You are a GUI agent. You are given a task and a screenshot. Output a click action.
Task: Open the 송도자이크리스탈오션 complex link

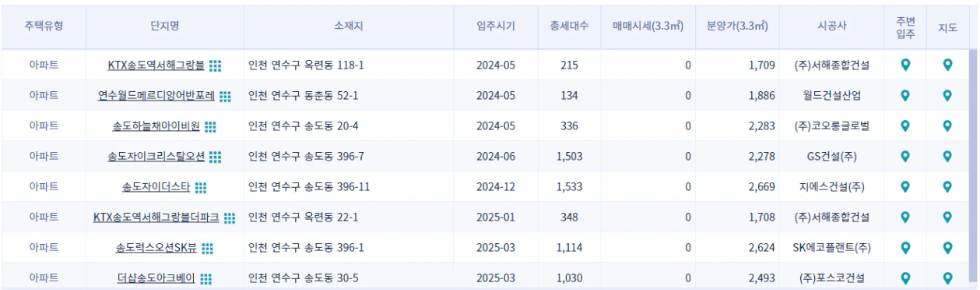(x=156, y=157)
